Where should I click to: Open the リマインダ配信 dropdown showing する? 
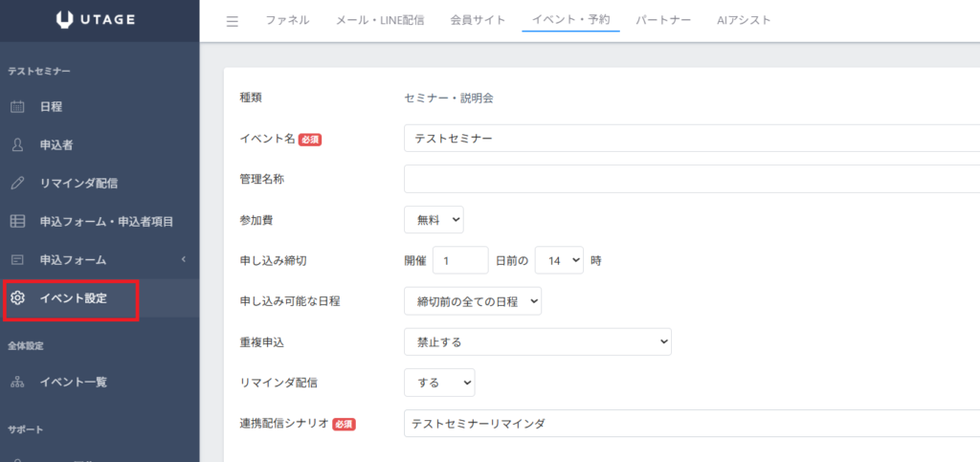click(x=439, y=383)
